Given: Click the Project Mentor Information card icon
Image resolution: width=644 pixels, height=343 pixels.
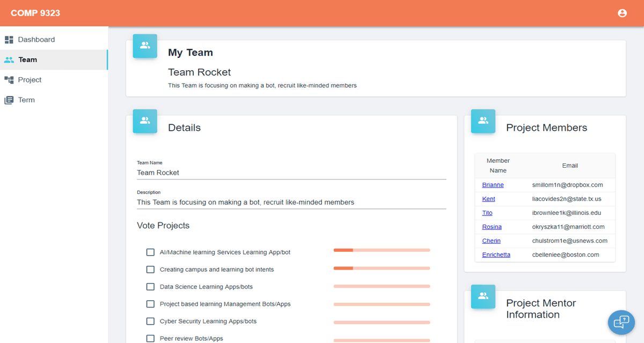Looking at the screenshot, I should (x=483, y=296).
